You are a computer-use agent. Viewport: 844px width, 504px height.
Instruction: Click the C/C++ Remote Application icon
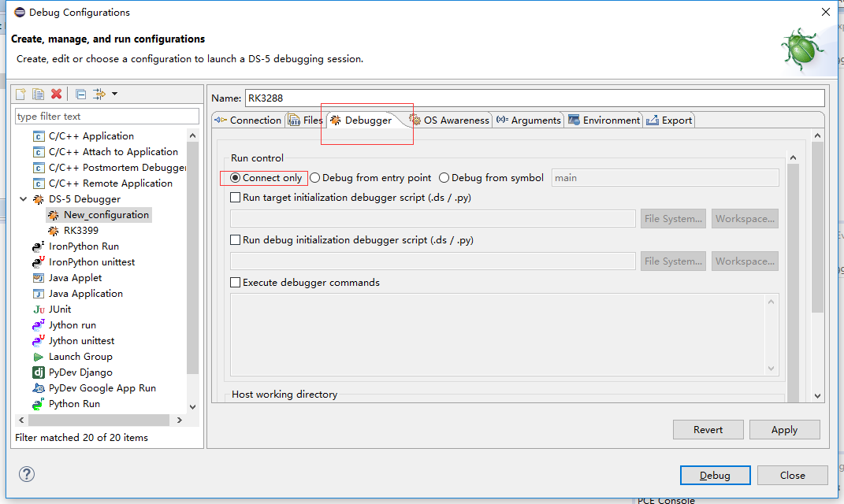[38, 183]
